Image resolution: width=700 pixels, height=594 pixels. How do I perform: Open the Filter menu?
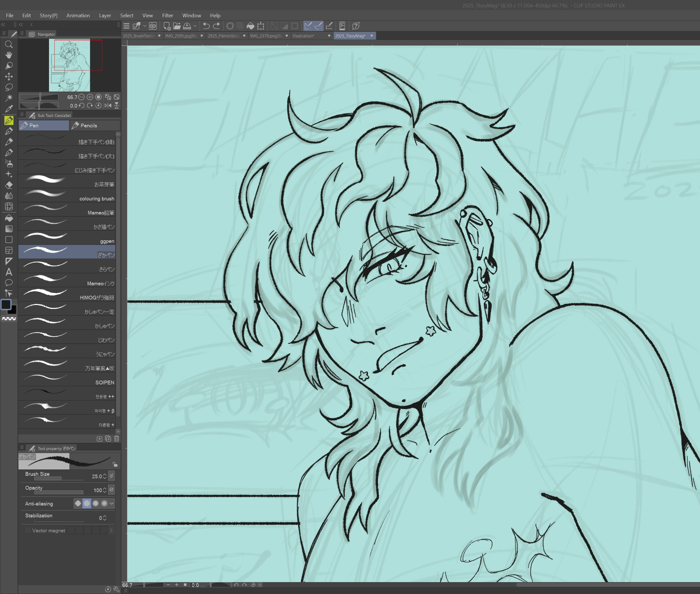[167, 15]
